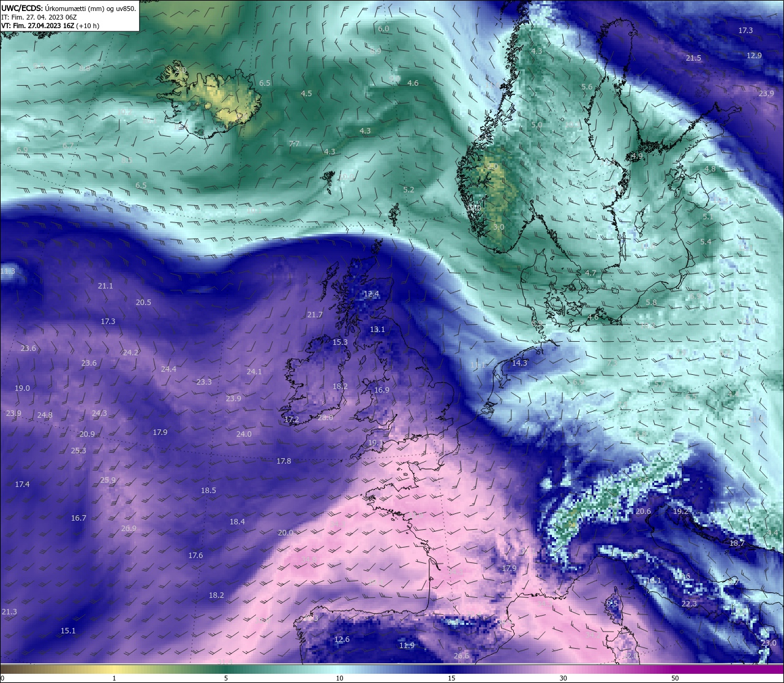Click the 19.1 value over Cornwall
The width and height of the screenshot is (784, 683).
[375, 442]
